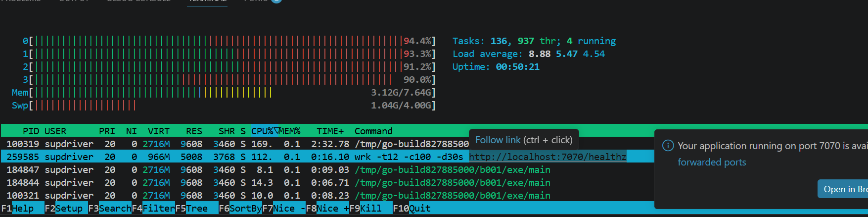Open F3 Search in htop
The height and width of the screenshot is (217, 868).
coord(110,209)
